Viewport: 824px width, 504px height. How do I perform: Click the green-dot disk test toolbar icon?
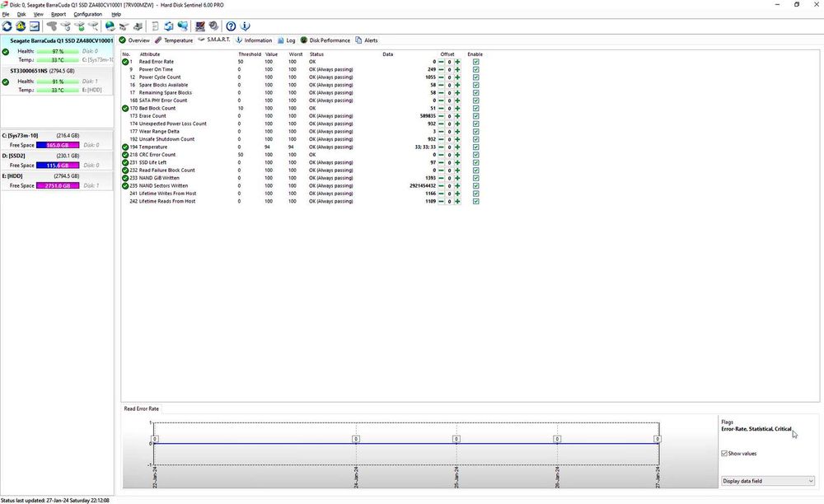[79, 26]
